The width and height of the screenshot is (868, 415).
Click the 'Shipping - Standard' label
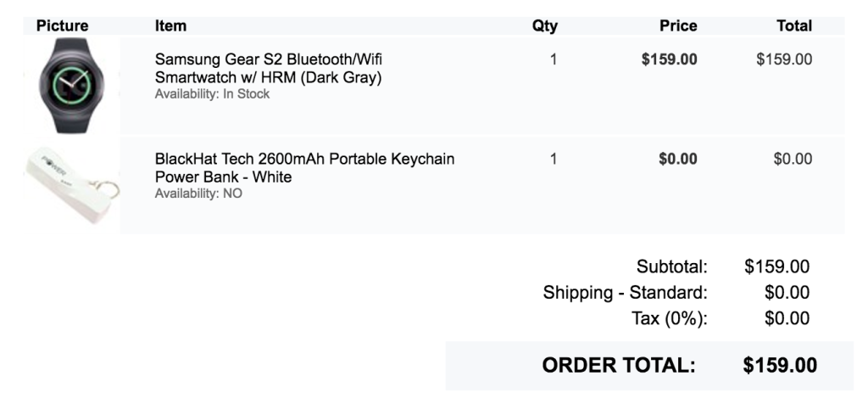pos(625,293)
